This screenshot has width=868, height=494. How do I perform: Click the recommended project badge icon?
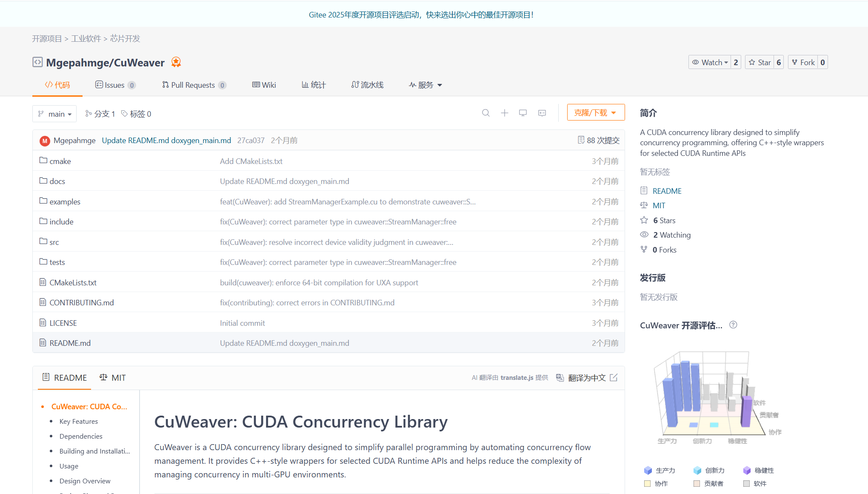[176, 62]
